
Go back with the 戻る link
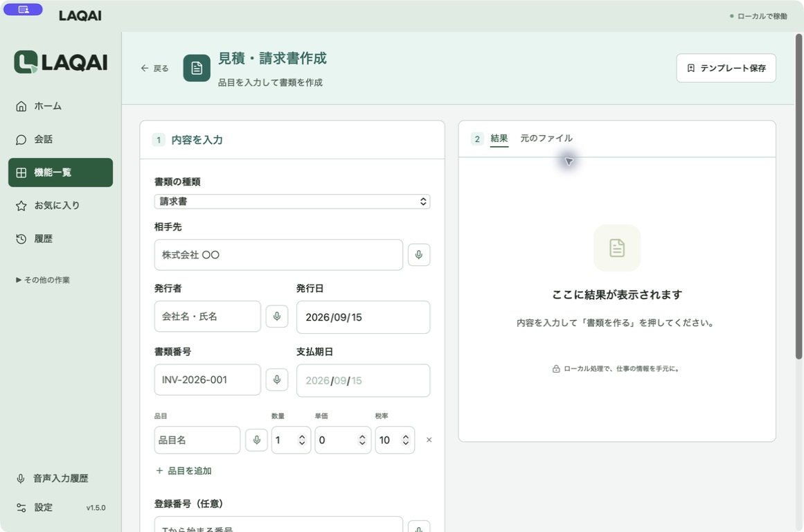(x=155, y=68)
